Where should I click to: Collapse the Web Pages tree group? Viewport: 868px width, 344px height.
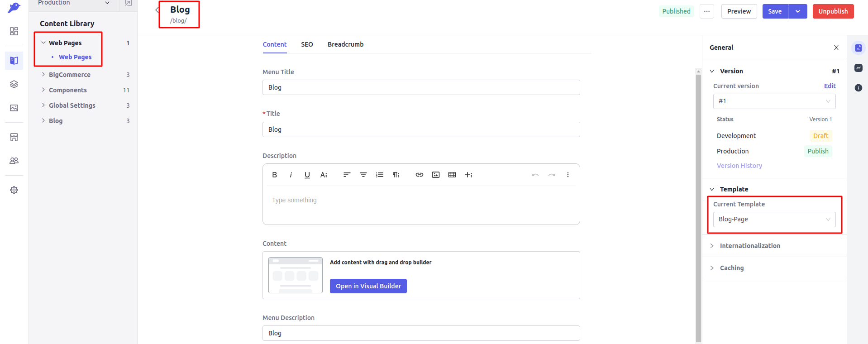click(43, 43)
